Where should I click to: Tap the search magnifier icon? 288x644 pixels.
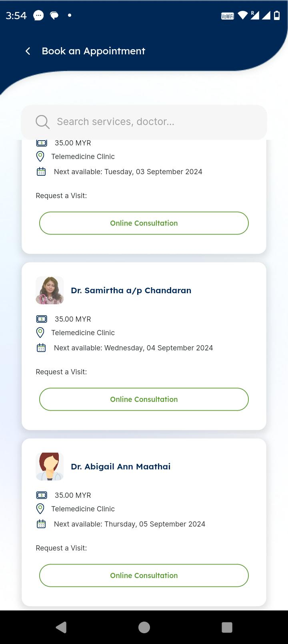42,122
